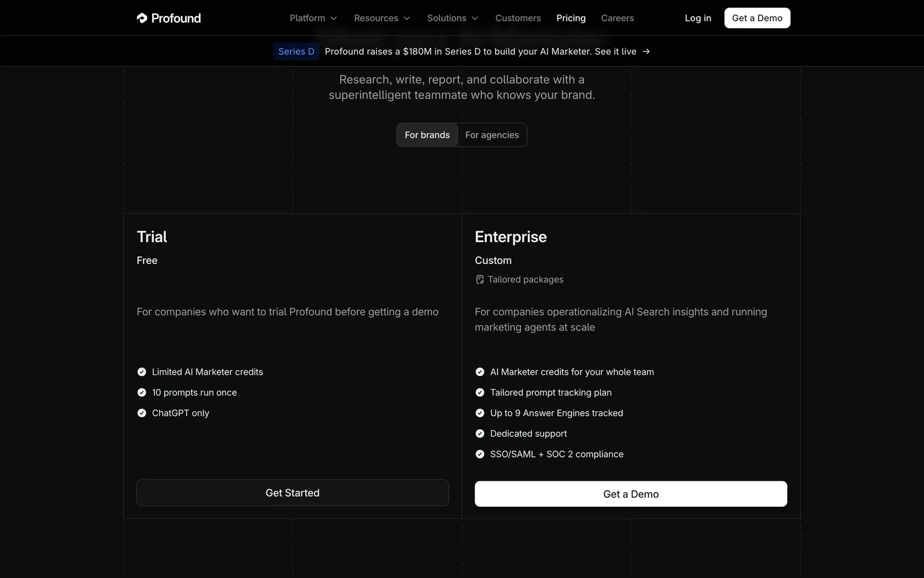Click the Trial plan heading
The width and height of the screenshot is (924, 578).
click(x=152, y=237)
